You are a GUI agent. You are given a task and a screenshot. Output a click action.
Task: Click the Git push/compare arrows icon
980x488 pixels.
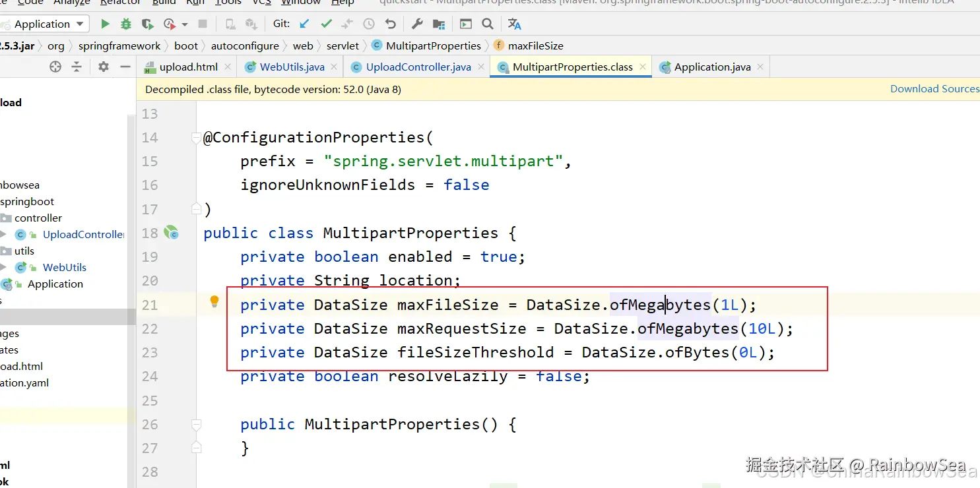coord(347,24)
